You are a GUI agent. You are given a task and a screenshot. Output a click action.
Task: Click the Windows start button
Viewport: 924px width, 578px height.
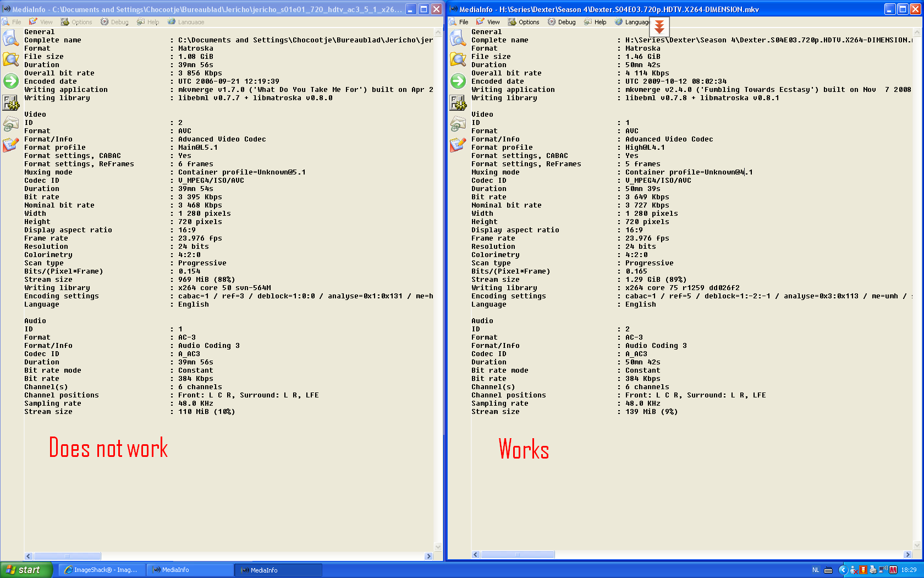[x=26, y=570]
